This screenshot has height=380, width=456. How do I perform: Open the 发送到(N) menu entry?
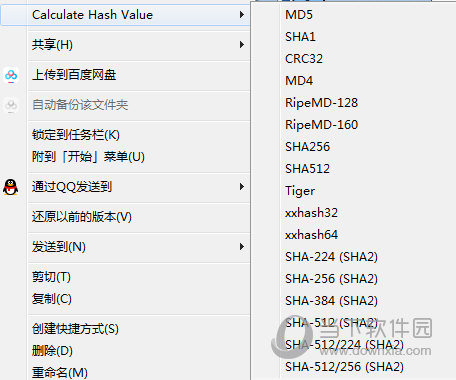[x=125, y=247]
